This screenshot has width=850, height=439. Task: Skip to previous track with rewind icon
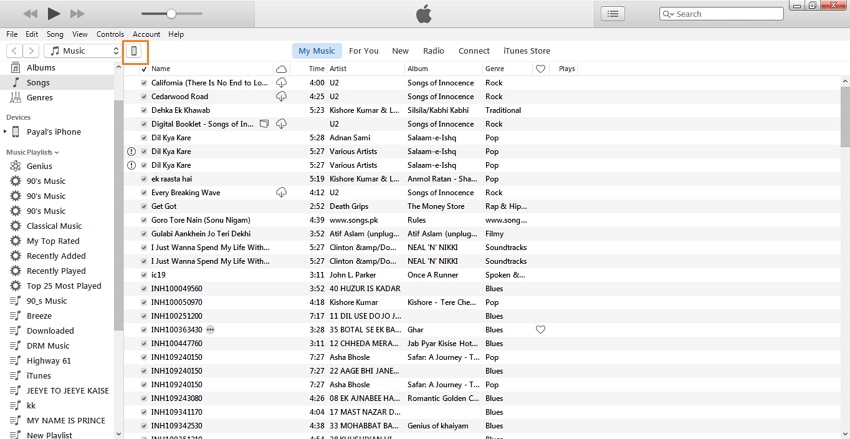click(30, 14)
